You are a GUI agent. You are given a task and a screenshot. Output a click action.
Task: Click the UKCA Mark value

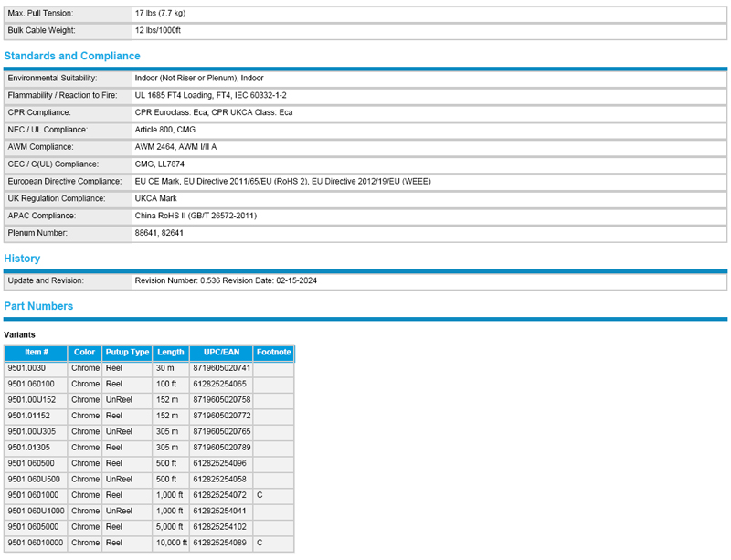click(x=156, y=198)
